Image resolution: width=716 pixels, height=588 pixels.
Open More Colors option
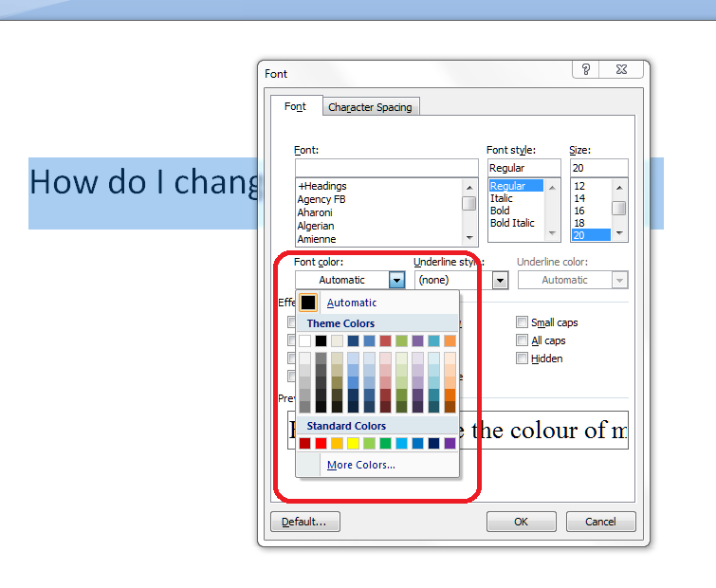[360, 465]
